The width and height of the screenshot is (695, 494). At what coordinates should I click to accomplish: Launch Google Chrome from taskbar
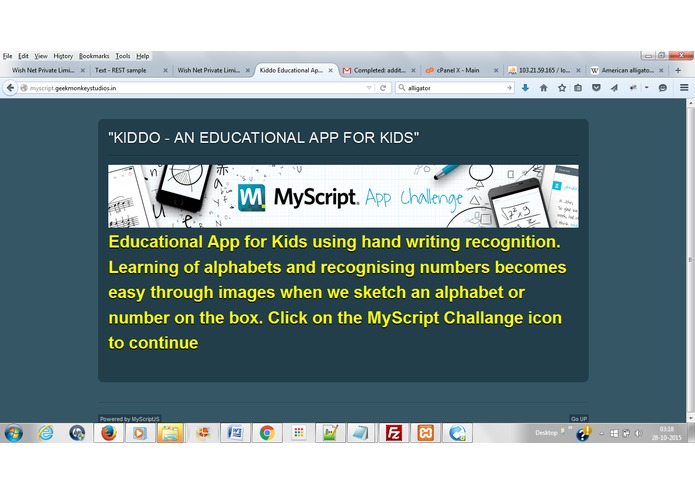pos(267,433)
